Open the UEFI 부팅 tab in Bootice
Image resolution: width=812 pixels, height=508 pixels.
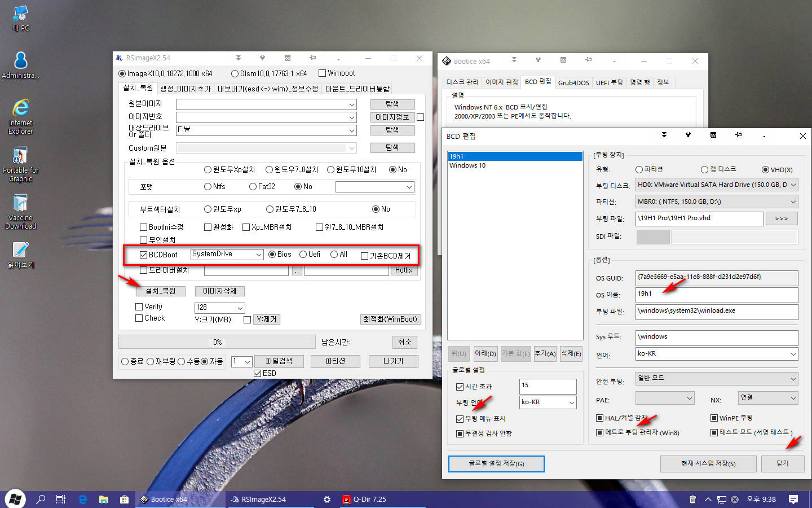click(x=609, y=82)
